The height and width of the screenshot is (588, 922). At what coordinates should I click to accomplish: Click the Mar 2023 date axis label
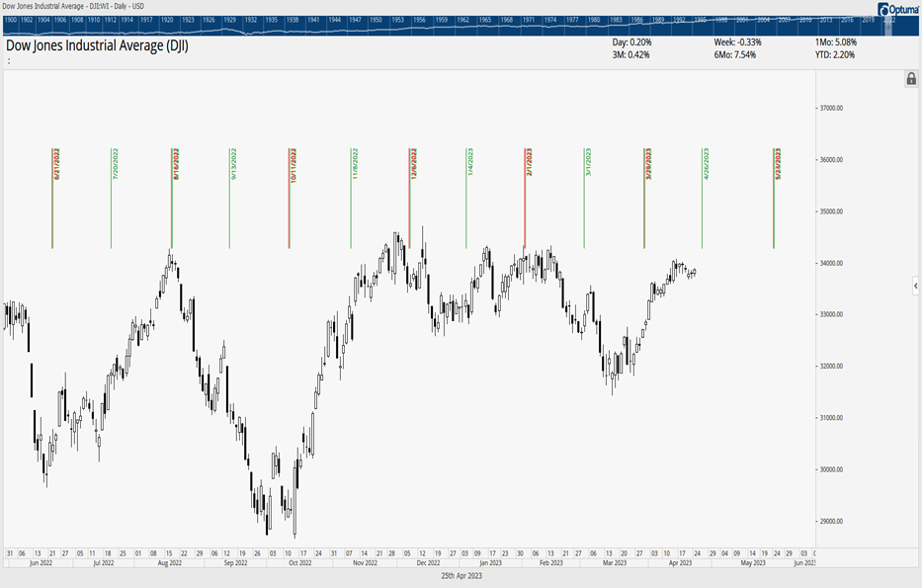click(615, 563)
